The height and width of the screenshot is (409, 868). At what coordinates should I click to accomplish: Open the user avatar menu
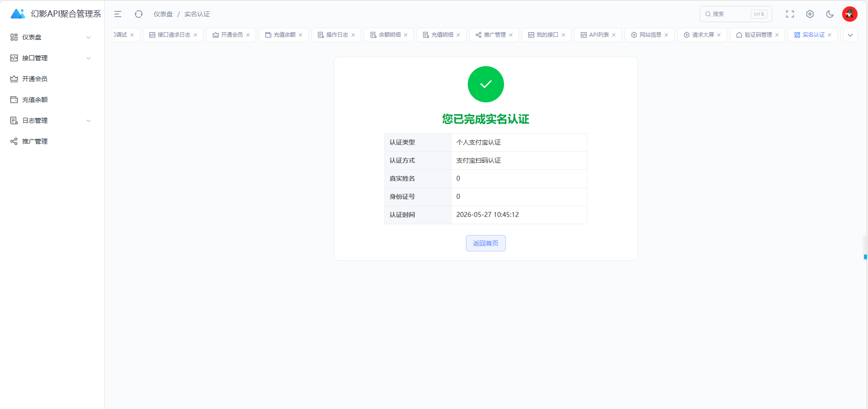coord(850,14)
